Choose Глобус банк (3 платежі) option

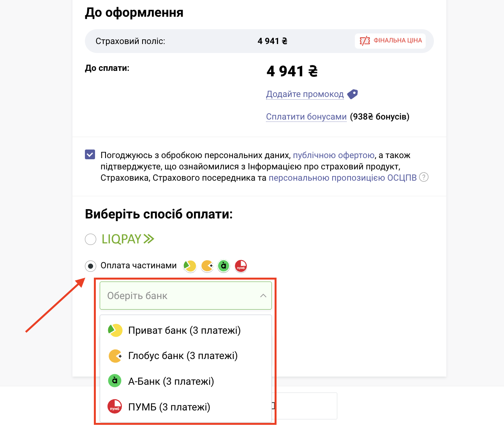186,356
